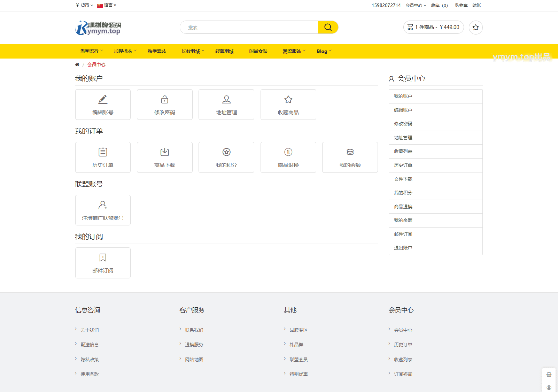The width and height of the screenshot is (558, 392).
Task: Click 会员中心 breadcrumb link
Action: pos(96,64)
